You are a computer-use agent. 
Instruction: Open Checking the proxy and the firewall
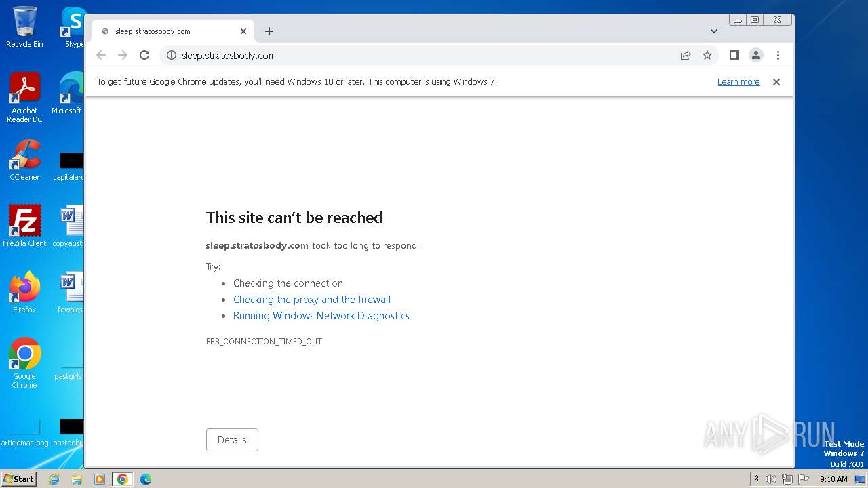(x=312, y=300)
